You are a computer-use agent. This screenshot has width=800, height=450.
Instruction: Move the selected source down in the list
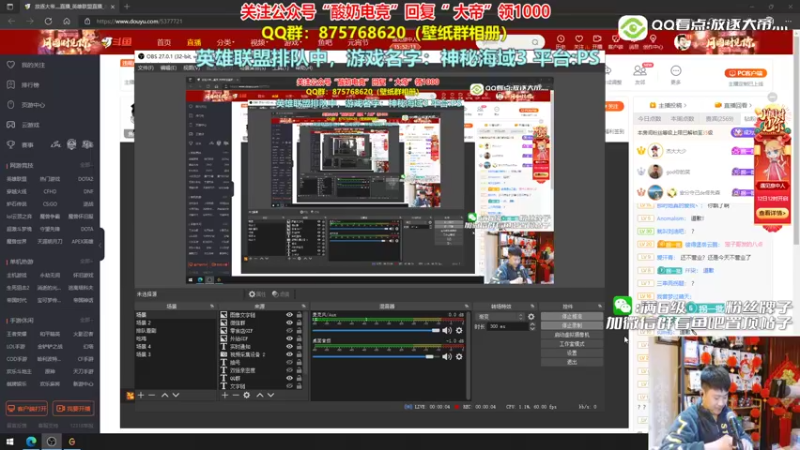[271, 395]
